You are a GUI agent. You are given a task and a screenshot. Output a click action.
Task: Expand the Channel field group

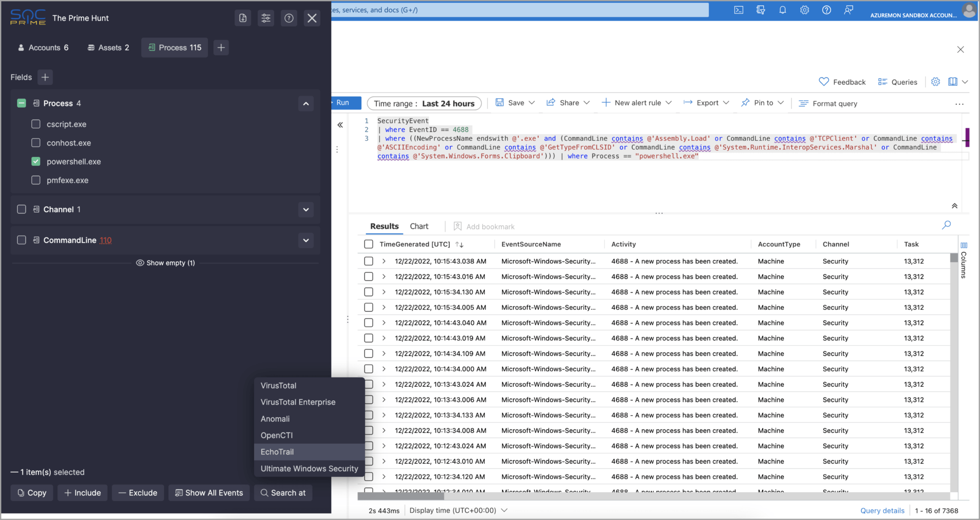[x=306, y=209]
